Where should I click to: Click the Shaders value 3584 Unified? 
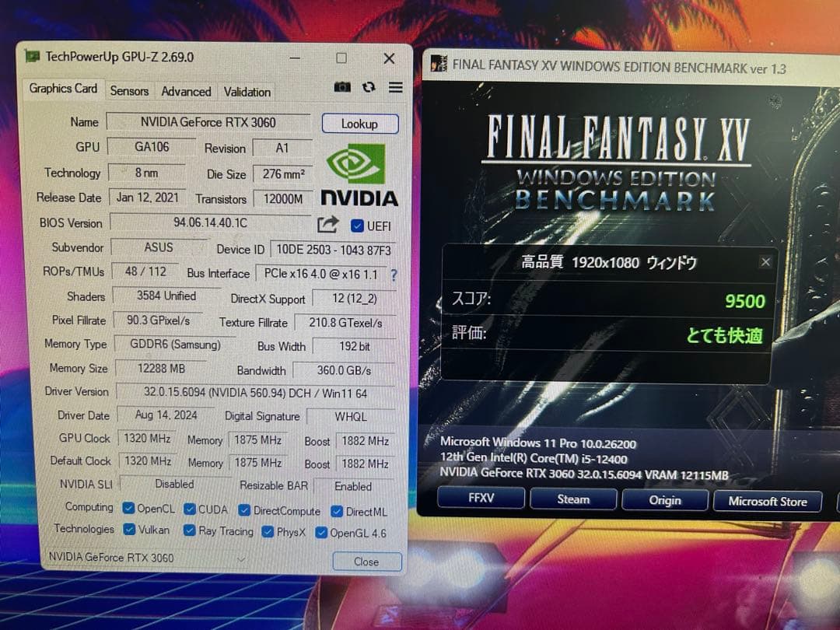(x=166, y=296)
